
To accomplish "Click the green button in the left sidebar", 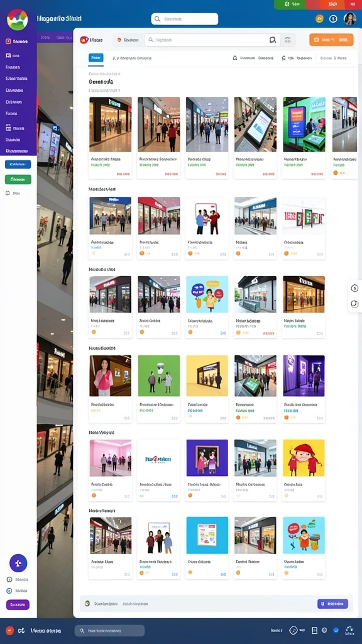I will (18, 179).
